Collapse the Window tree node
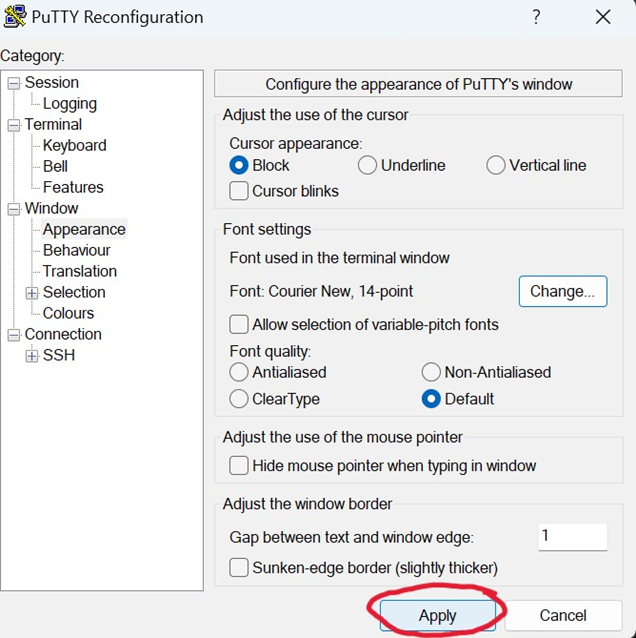 pos(14,209)
